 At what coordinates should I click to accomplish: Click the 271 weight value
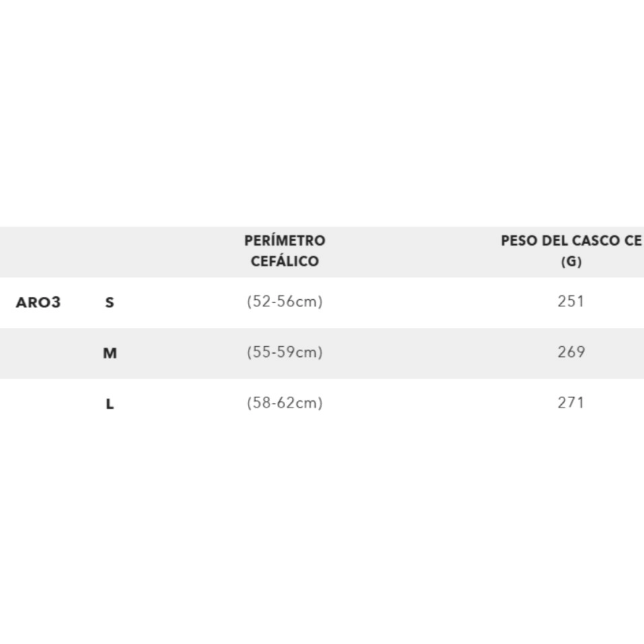571,403
